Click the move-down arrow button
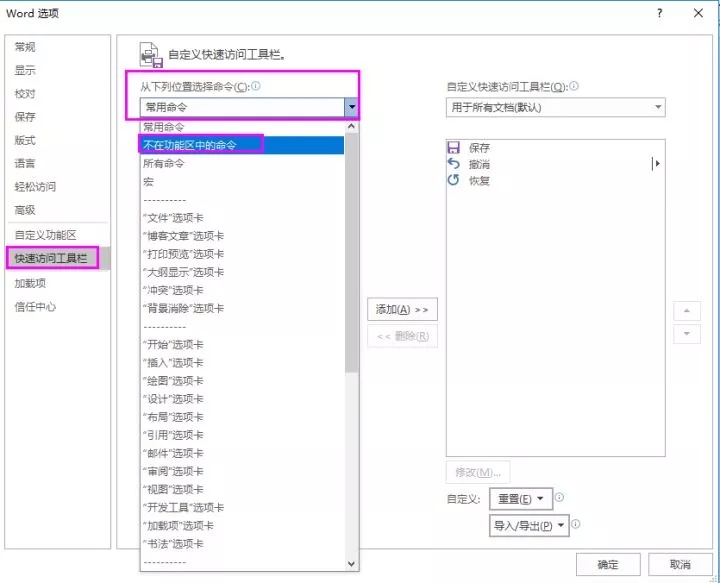The height and width of the screenshot is (583, 720). click(686, 334)
